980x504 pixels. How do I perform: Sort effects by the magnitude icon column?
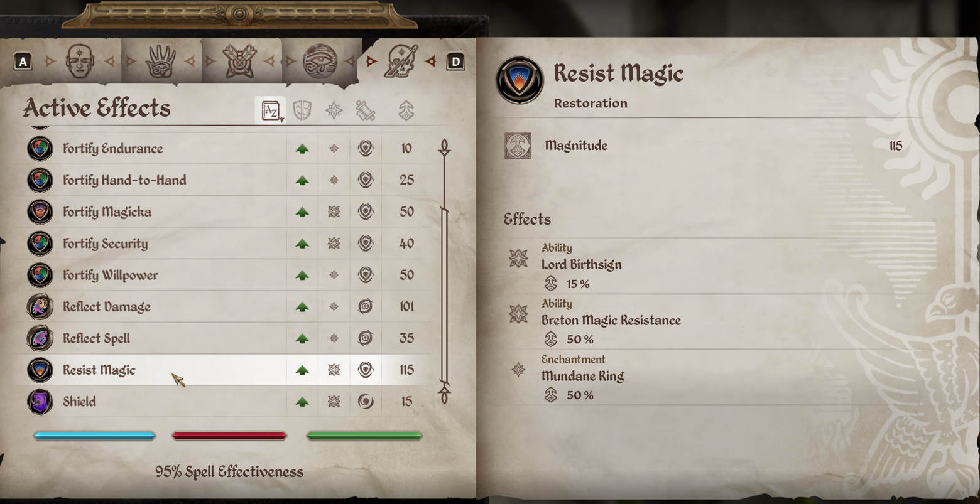click(406, 111)
